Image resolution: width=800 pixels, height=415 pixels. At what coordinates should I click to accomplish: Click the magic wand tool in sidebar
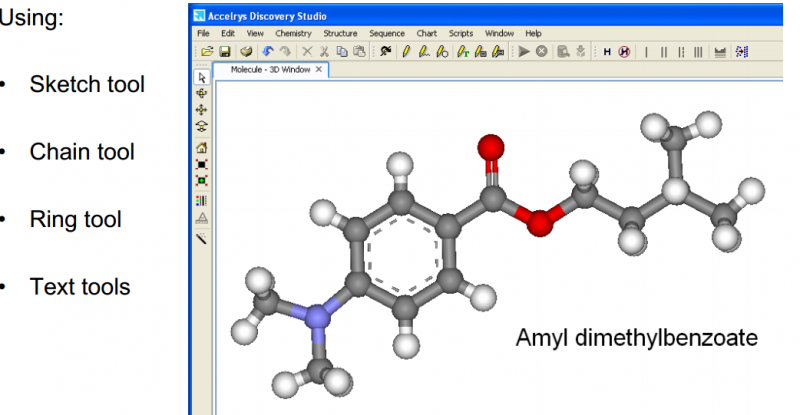click(200, 240)
